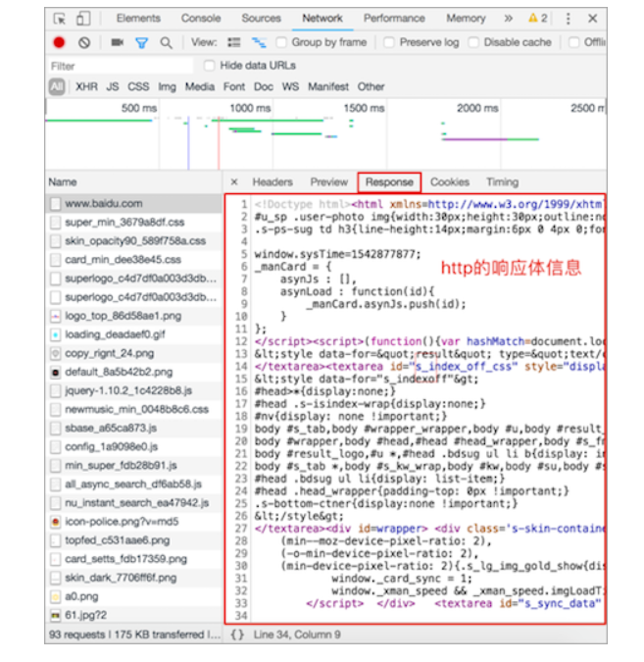
Task: Switch to the Elements tab
Action: tap(138, 19)
